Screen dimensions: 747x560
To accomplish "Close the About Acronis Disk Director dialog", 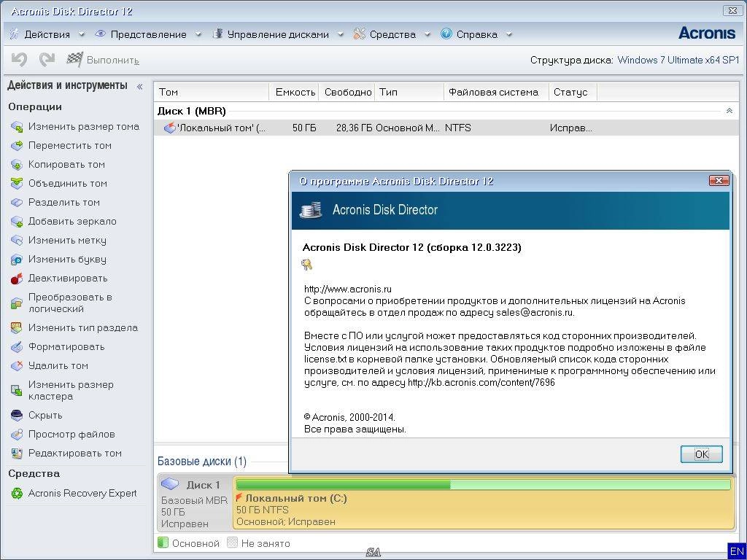I will (x=719, y=181).
